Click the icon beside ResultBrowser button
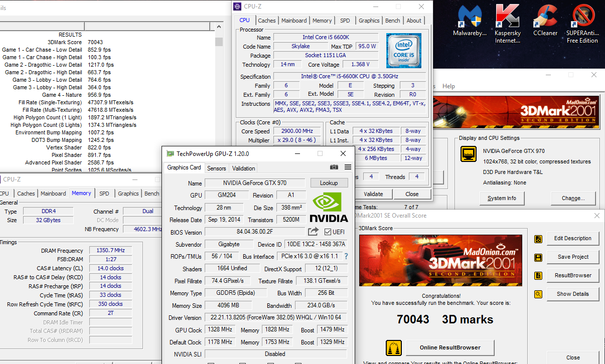The width and height of the screenshot is (605, 364). [x=538, y=276]
